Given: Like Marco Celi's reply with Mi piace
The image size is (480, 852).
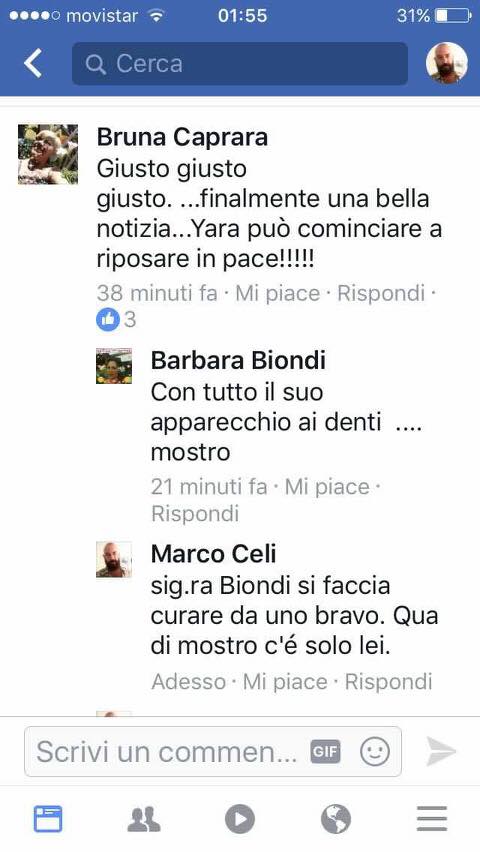Looking at the screenshot, I should point(285,681).
